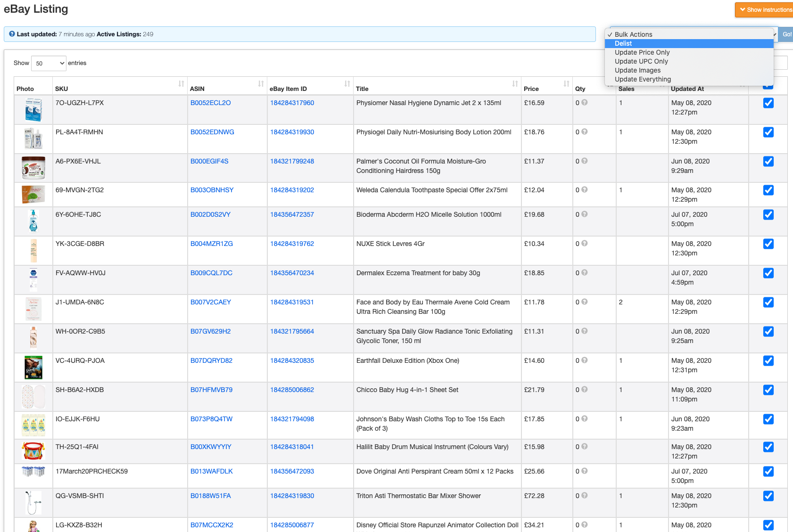The image size is (793, 532).
Task: Click qty help icon for Chicco Baby Hug row
Action: pos(585,389)
